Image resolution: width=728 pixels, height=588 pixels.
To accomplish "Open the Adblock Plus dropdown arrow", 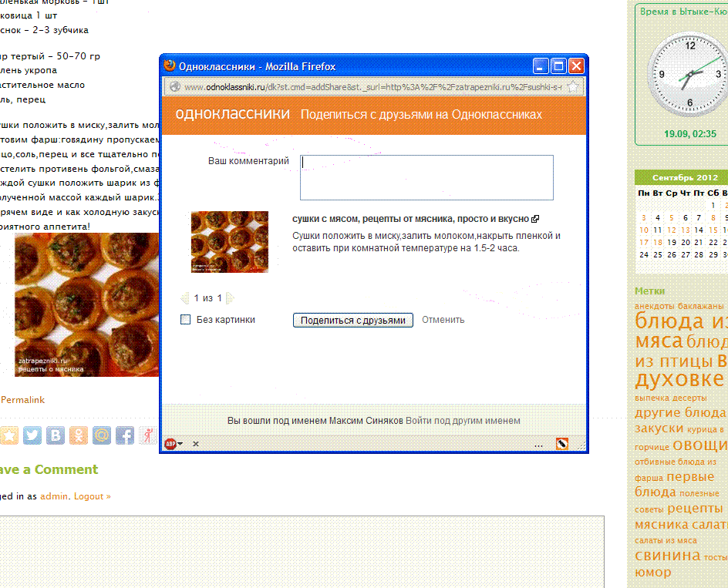I will tap(180, 444).
